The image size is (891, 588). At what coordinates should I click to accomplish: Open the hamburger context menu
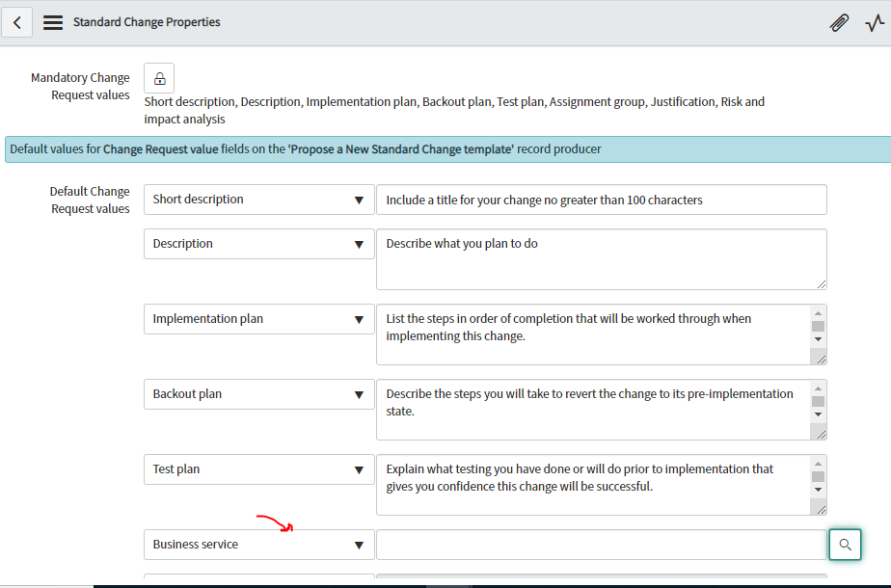[x=53, y=21]
